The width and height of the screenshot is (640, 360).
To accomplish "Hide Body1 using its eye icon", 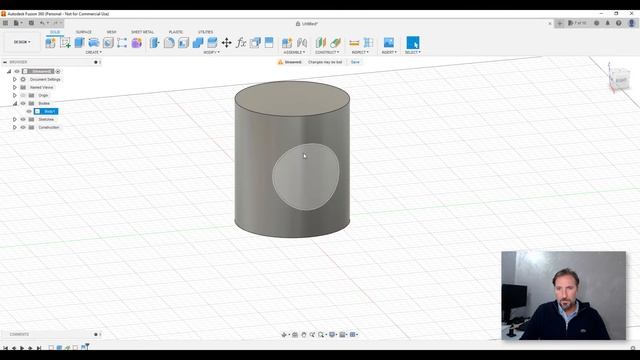I will (x=29, y=111).
